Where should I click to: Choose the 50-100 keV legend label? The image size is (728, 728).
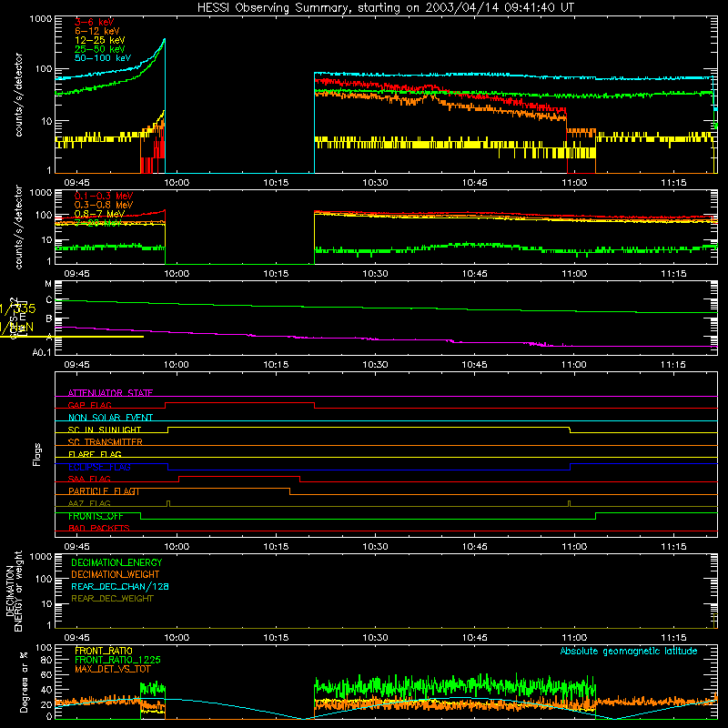coord(102,57)
